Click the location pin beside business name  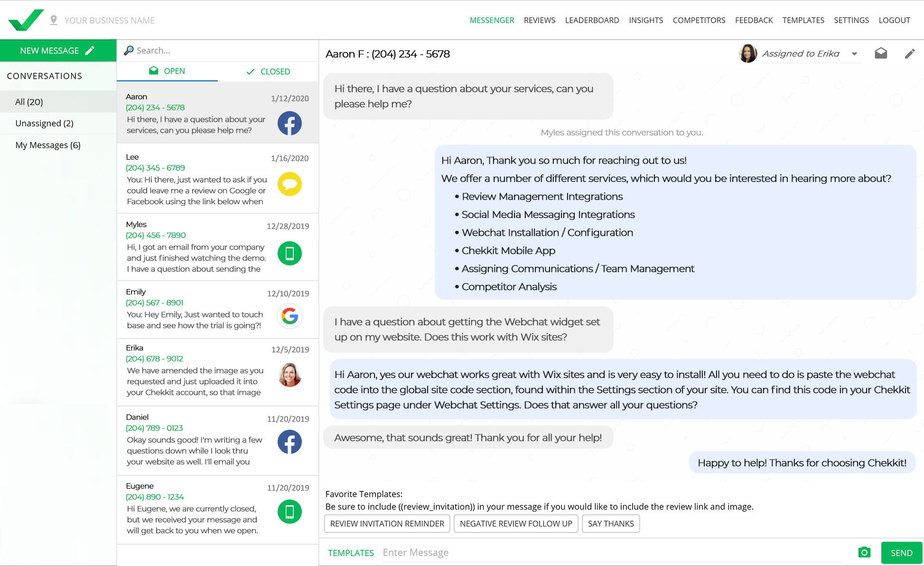(54, 19)
